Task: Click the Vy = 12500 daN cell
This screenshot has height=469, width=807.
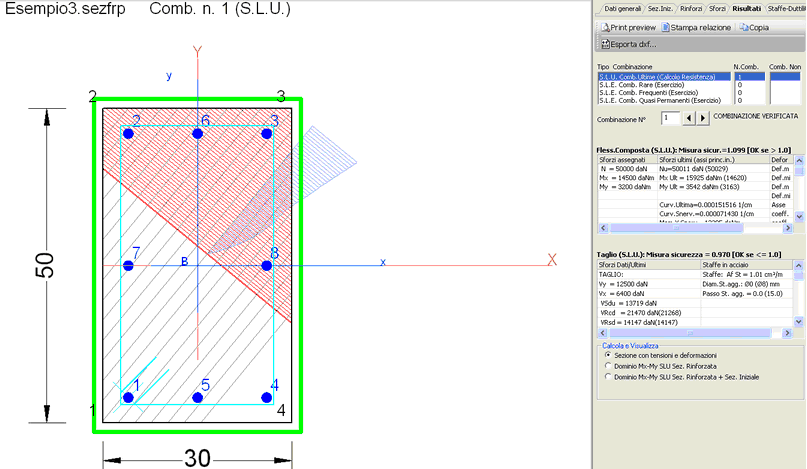Action: 648,284
